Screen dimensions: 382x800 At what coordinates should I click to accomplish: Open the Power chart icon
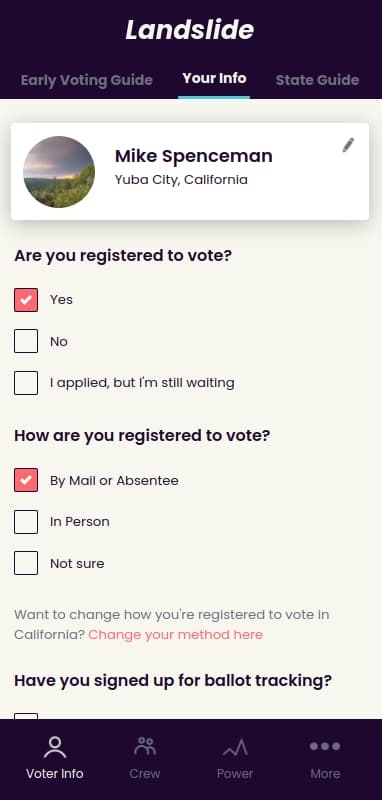click(x=235, y=748)
